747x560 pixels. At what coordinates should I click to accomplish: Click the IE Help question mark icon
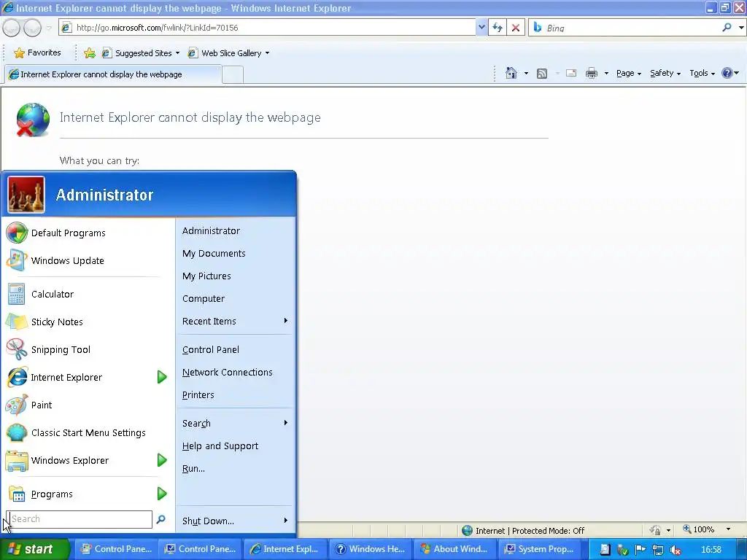tap(727, 73)
